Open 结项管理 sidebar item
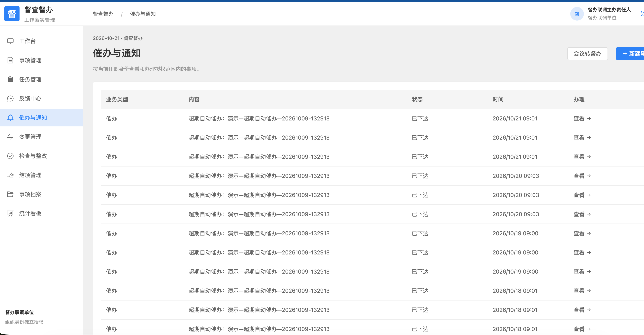 tap(41, 175)
